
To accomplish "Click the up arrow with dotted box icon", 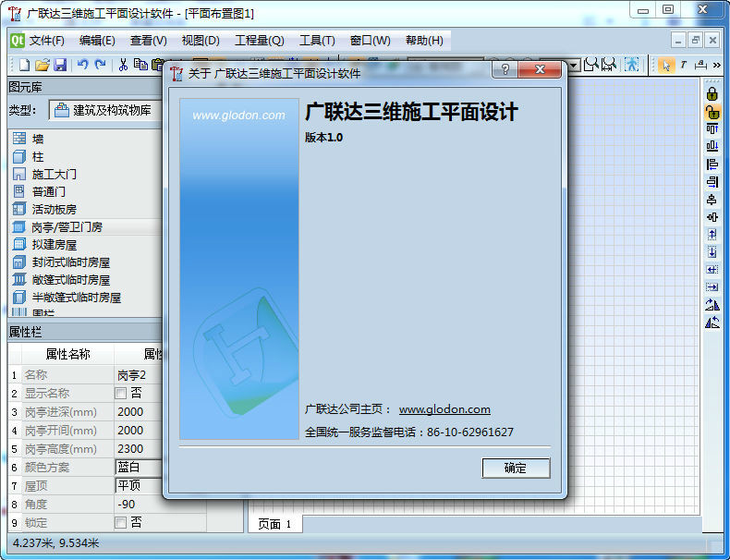I will point(712,235).
